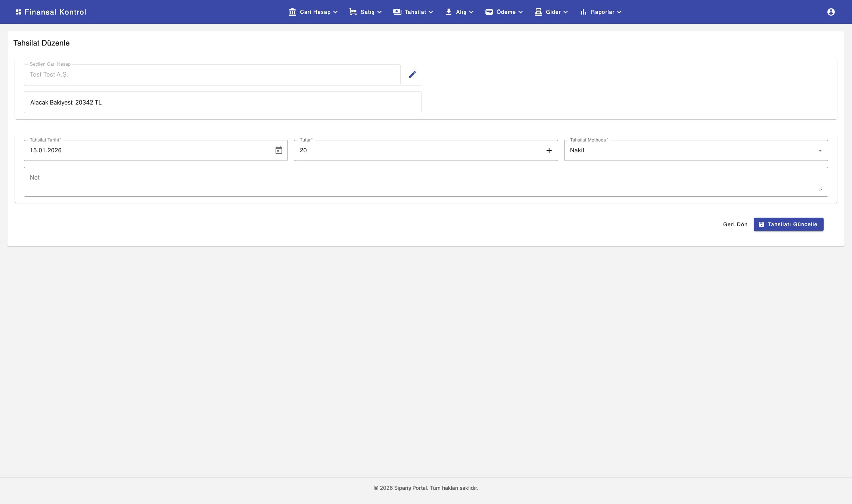Click the user account avatar icon

[x=831, y=12]
